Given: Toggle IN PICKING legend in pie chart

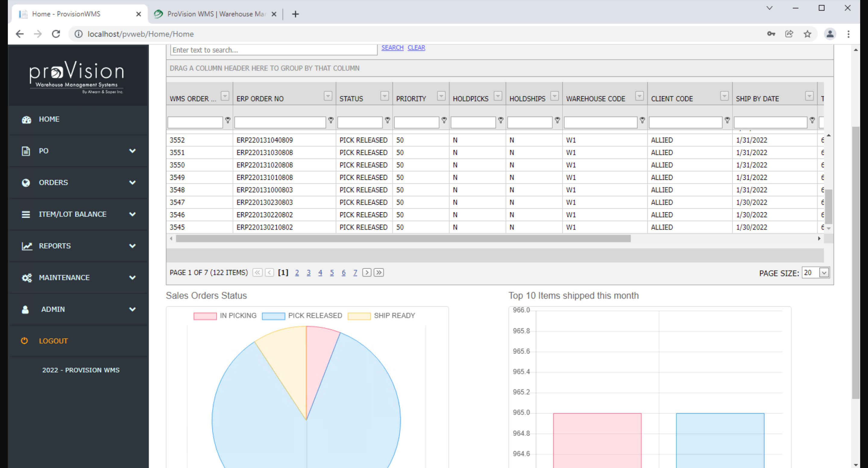Looking at the screenshot, I should (225, 316).
